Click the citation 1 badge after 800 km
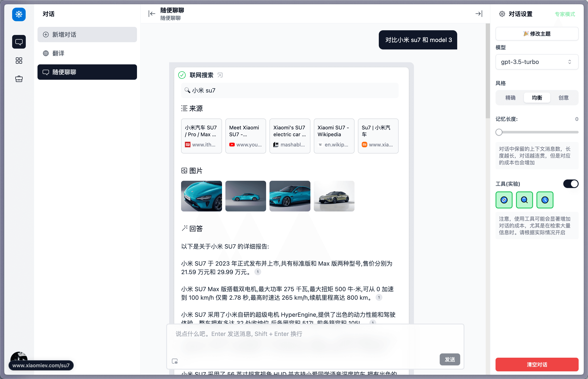This screenshot has width=588, height=379. coord(379,298)
